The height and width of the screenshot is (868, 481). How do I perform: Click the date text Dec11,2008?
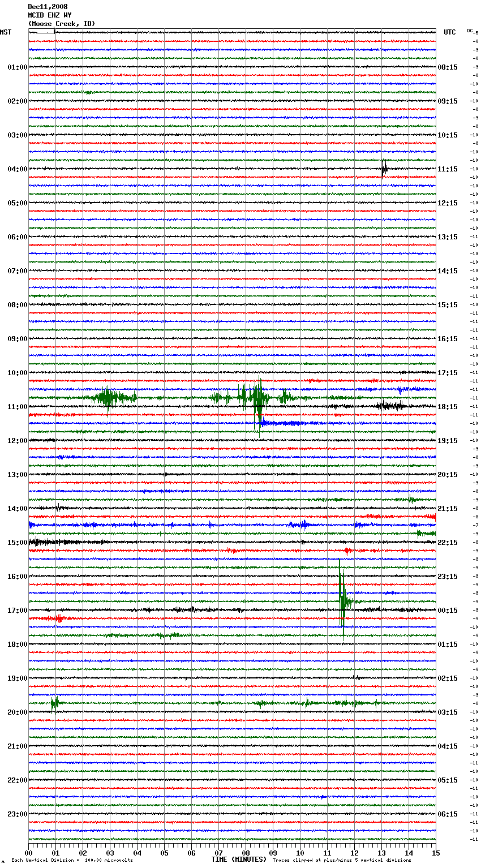pos(48,7)
